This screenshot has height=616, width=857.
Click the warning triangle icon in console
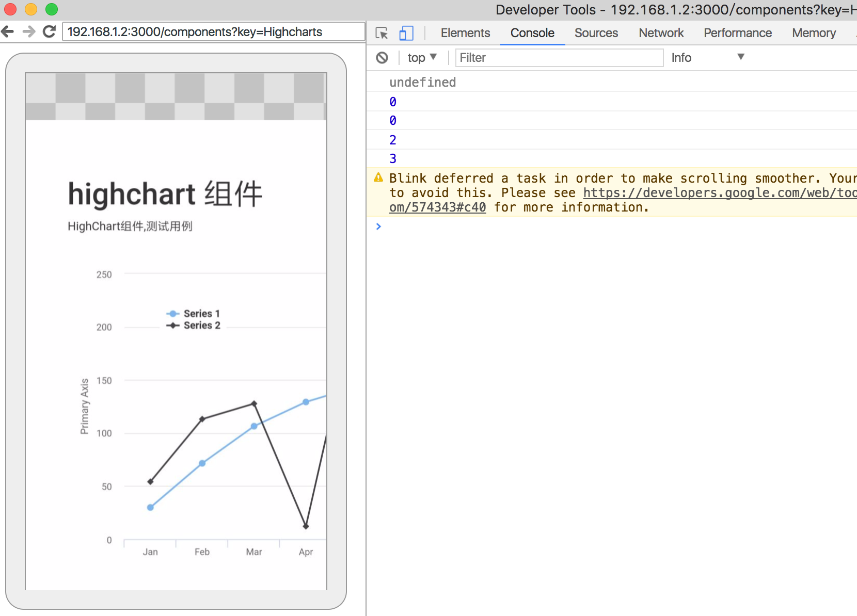coord(378,178)
